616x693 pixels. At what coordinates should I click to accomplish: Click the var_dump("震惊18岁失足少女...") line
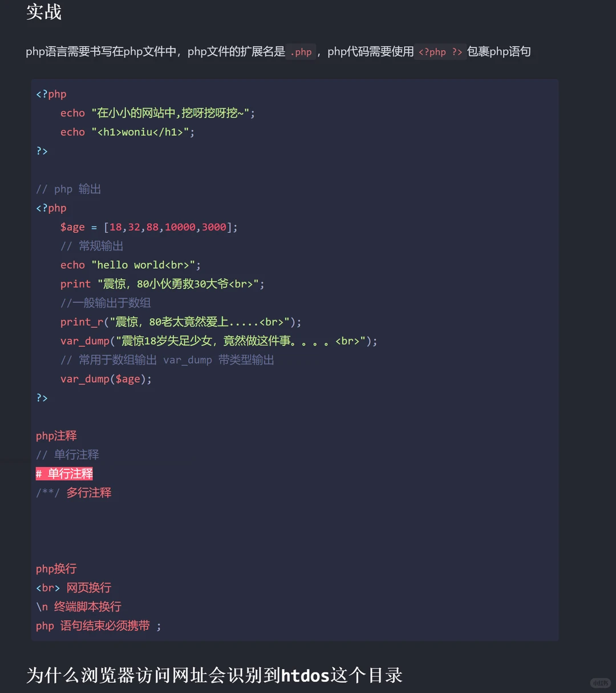[219, 341]
